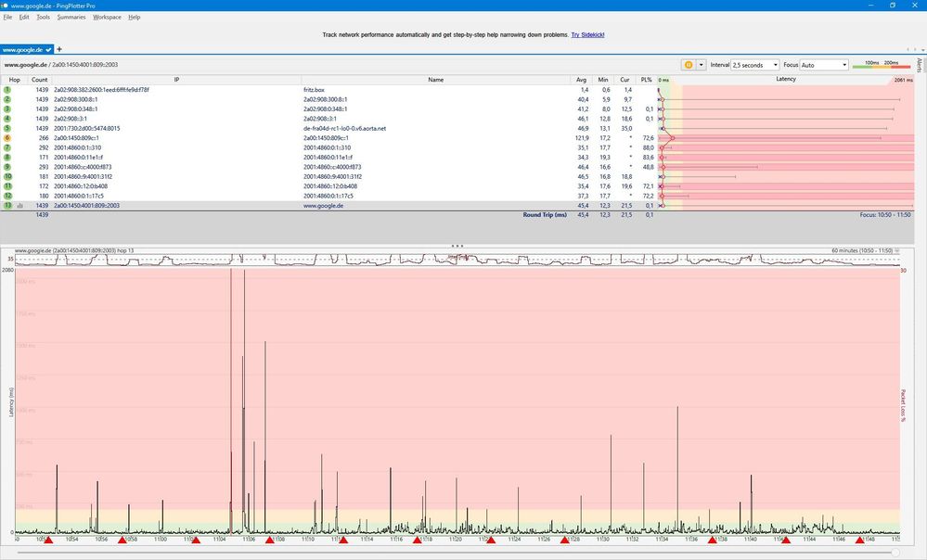
Task: Click the red marker near 11:38
Action: click(x=712, y=540)
